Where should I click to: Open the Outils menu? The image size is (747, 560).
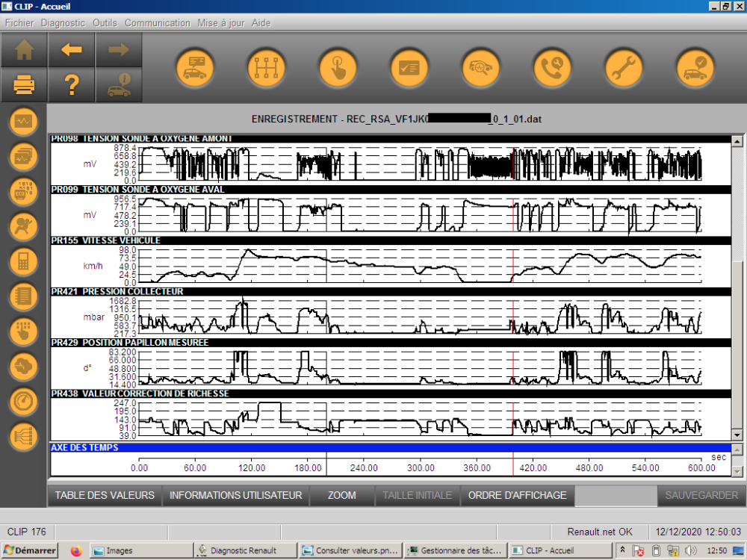[105, 23]
